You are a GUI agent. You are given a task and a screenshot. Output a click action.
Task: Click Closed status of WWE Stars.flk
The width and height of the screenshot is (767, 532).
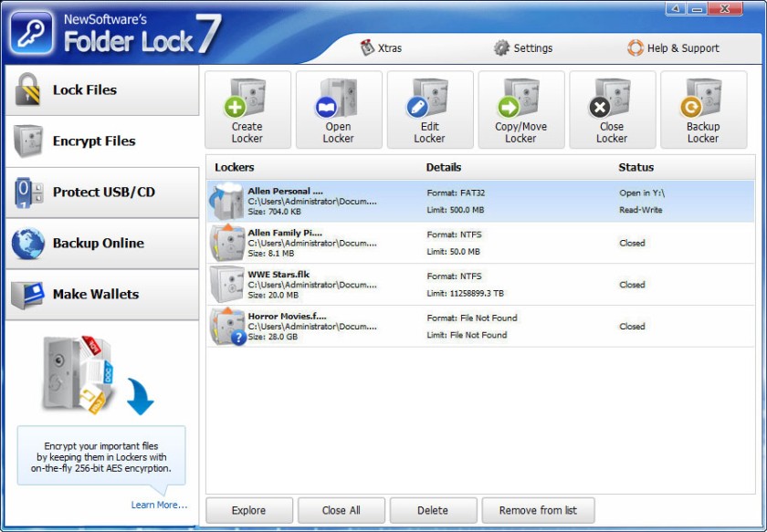[632, 285]
